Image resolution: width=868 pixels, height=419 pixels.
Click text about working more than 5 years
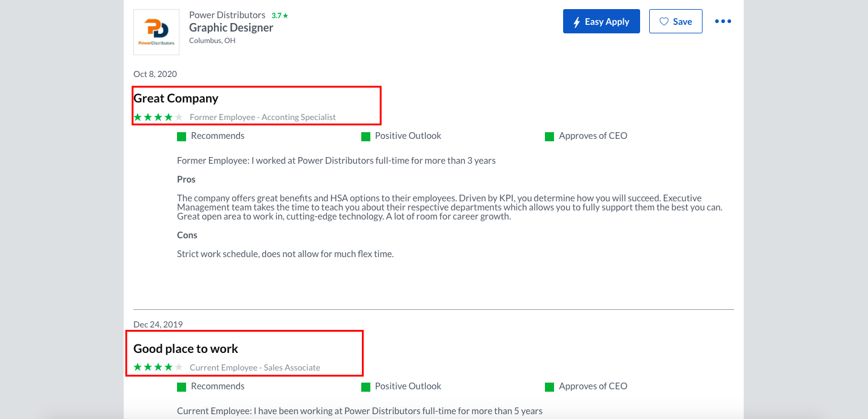pyautogui.click(x=359, y=411)
